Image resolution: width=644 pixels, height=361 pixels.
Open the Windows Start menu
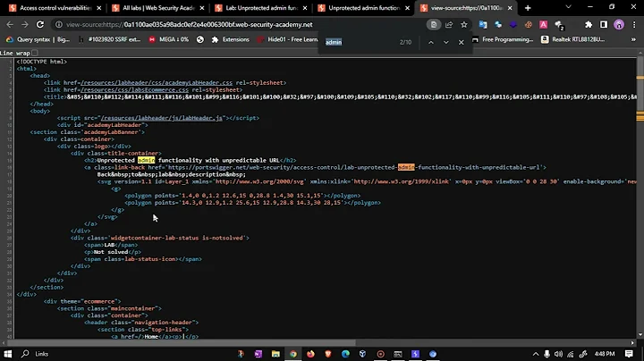tap(8, 354)
